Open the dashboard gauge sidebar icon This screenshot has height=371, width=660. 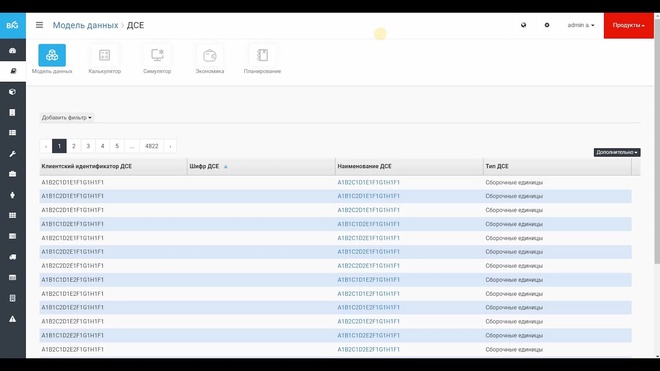pyautogui.click(x=13, y=51)
